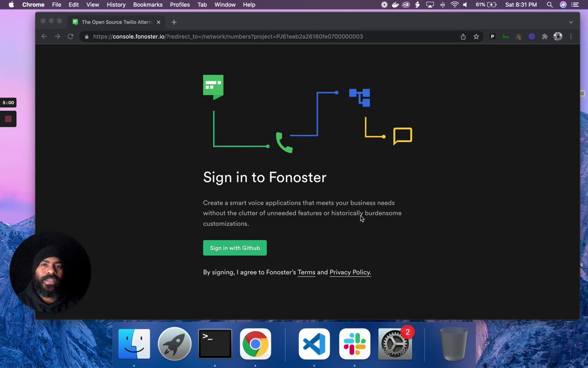
Task: Open the Bookmarks menu
Action: (x=148, y=5)
